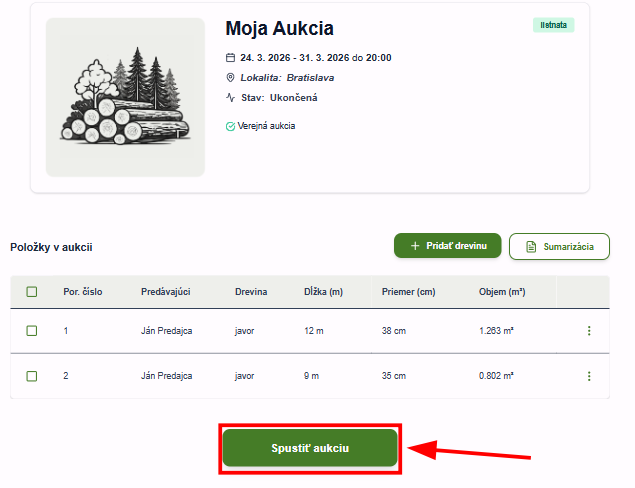
Task: Click the location pin icon near Bratislava
Action: (x=230, y=77)
